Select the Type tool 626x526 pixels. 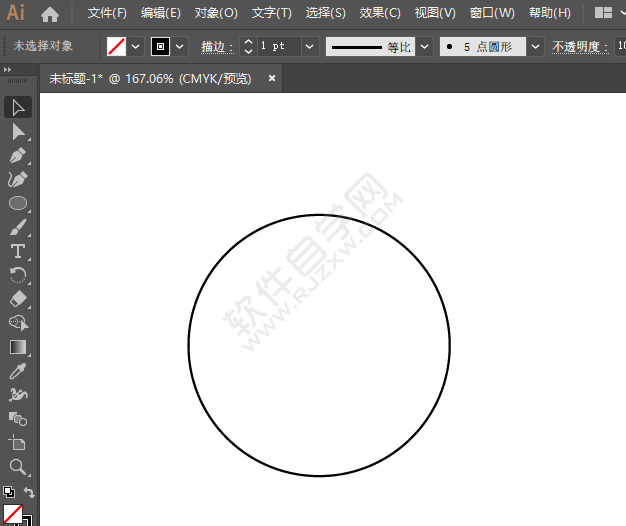[x=18, y=251]
